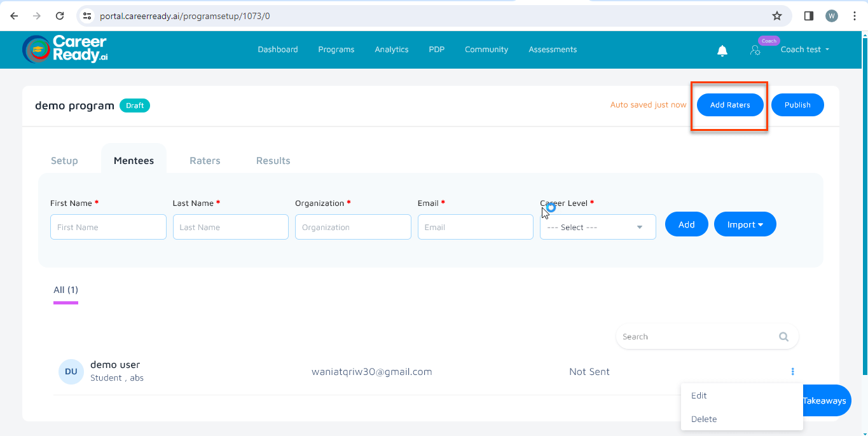Open the browser side panel icon
868x436 pixels.
coord(808,16)
